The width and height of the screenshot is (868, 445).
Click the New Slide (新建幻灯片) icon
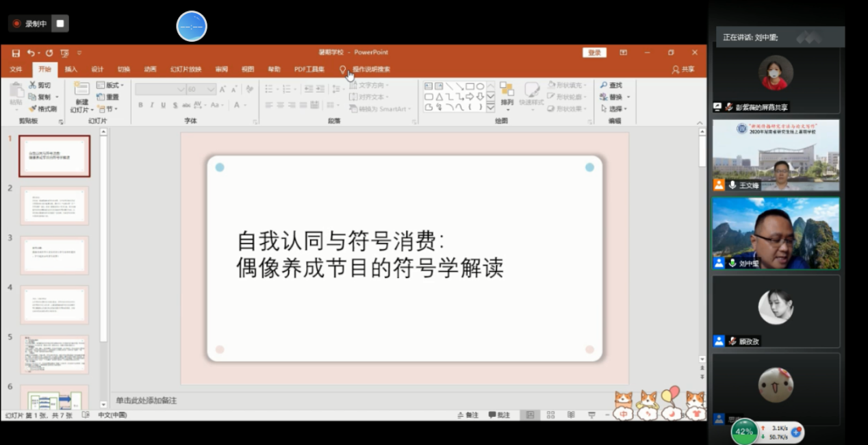point(81,90)
